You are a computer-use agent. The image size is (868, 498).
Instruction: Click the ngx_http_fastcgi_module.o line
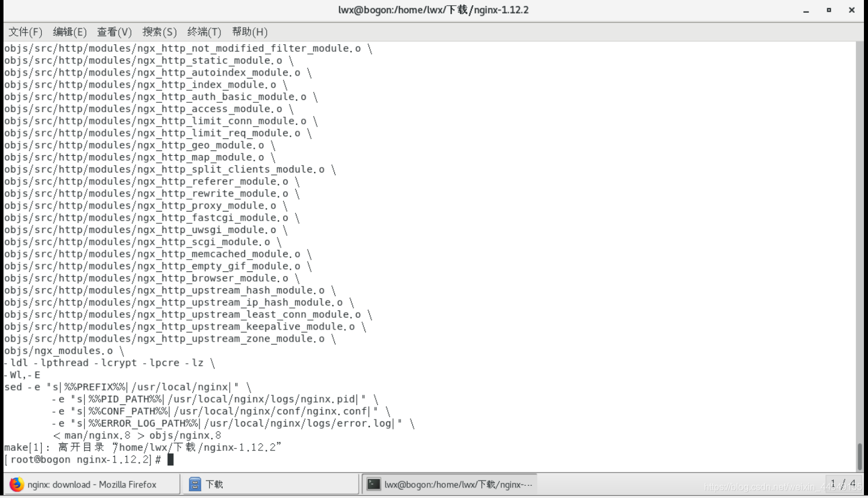pos(152,218)
